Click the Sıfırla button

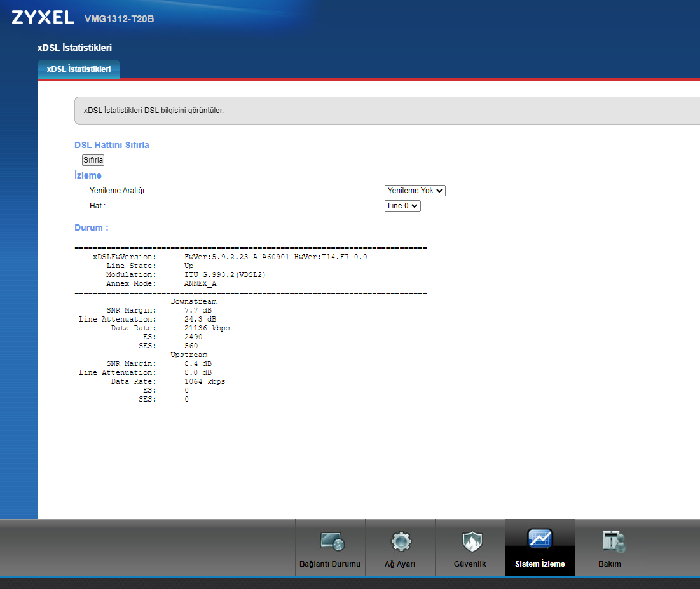point(93,159)
